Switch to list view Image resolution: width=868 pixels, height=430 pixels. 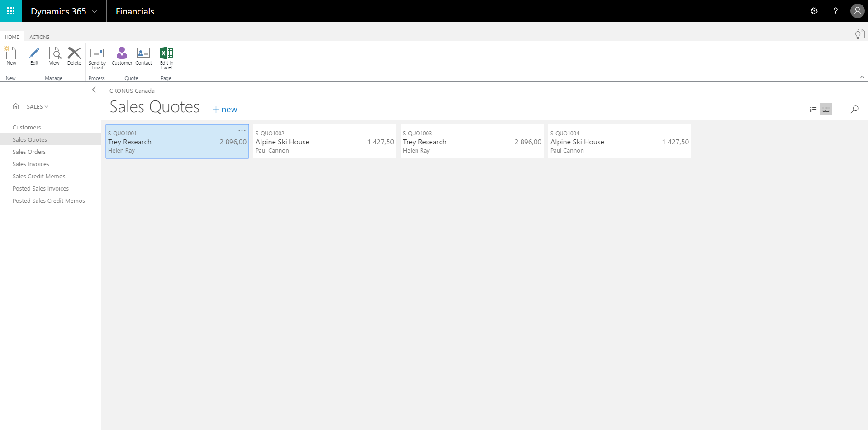pyautogui.click(x=813, y=109)
